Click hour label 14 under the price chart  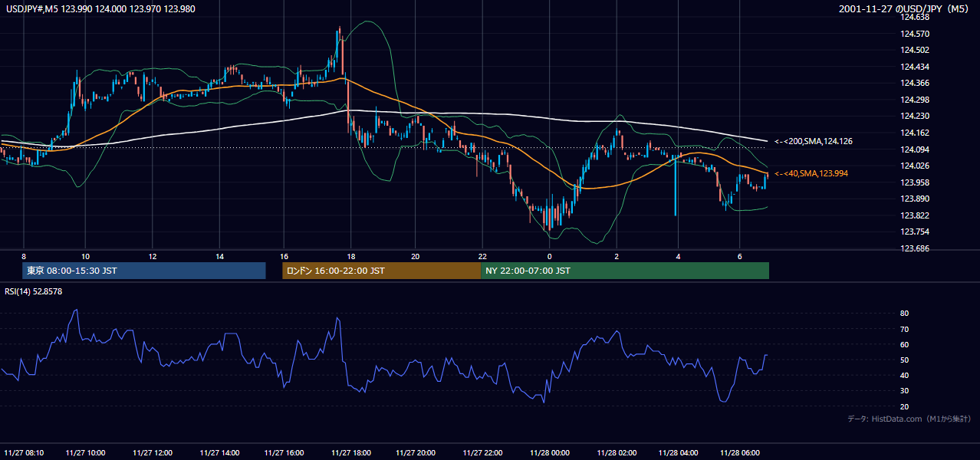pos(219,256)
